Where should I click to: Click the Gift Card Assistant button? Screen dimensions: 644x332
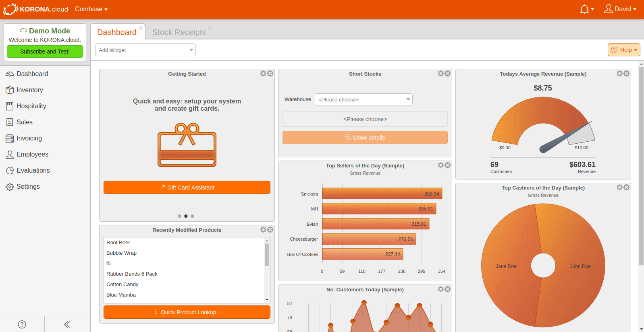[x=187, y=188]
